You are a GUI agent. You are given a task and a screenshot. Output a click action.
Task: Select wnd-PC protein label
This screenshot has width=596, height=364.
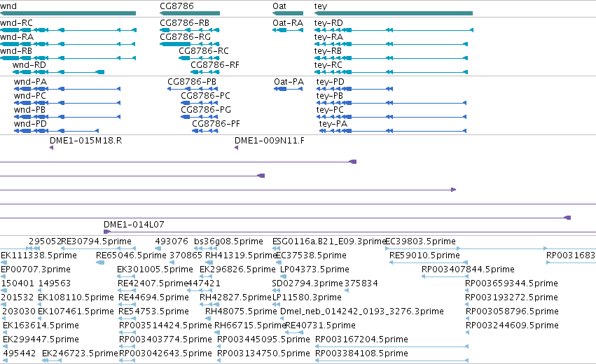pos(30,96)
